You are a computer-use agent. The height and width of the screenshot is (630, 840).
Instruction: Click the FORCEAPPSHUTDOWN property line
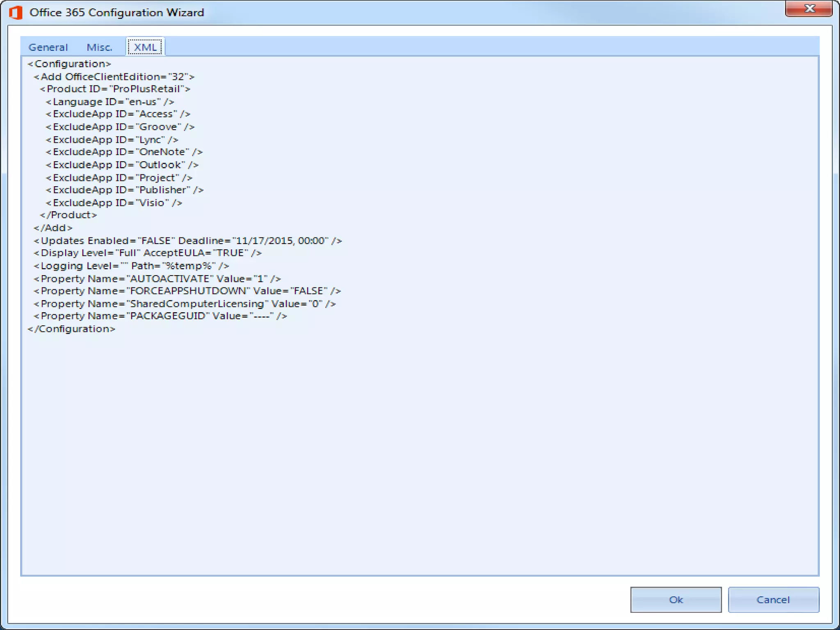pos(187,291)
